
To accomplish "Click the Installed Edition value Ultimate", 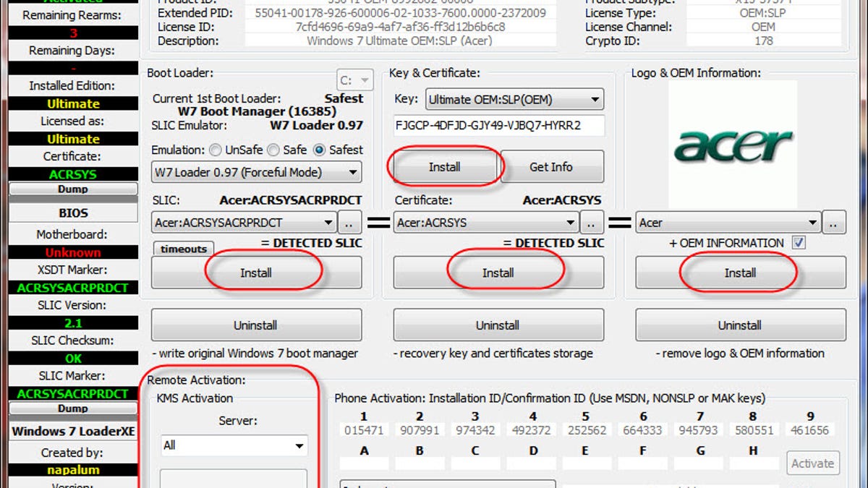I will pyautogui.click(x=73, y=103).
